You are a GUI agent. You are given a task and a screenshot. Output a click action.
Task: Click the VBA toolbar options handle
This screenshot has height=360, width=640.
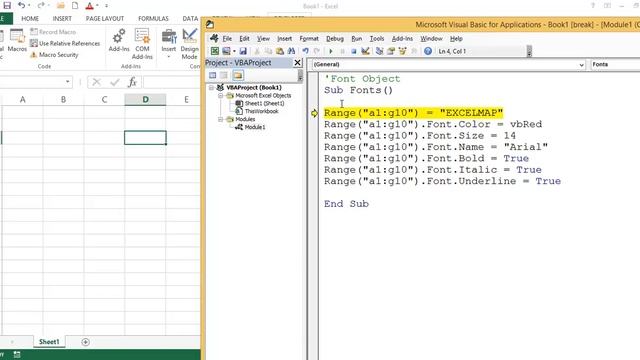[529, 51]
